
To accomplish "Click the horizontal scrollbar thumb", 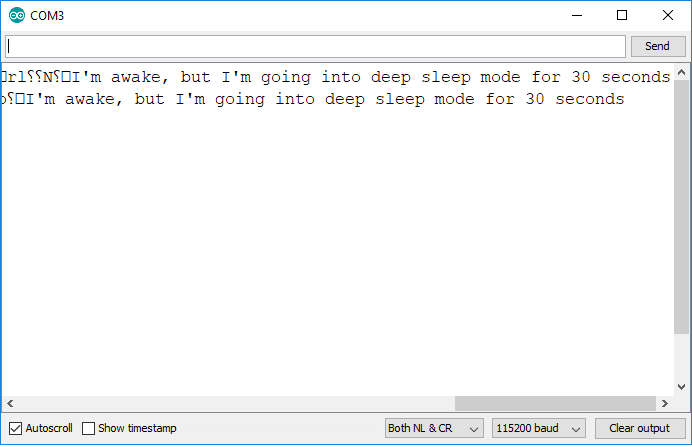I will pos(555,403).
